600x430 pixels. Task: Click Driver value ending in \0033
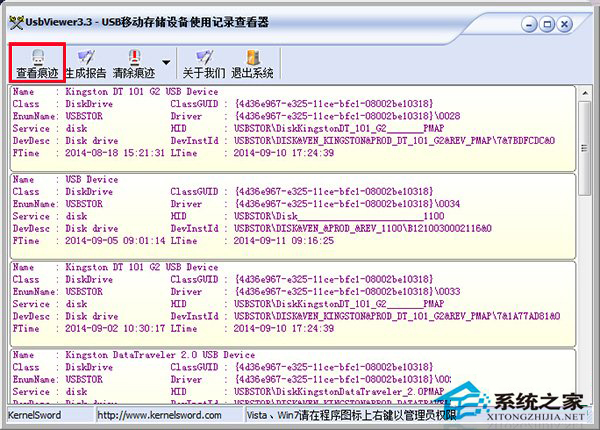[x=347, y=292]
